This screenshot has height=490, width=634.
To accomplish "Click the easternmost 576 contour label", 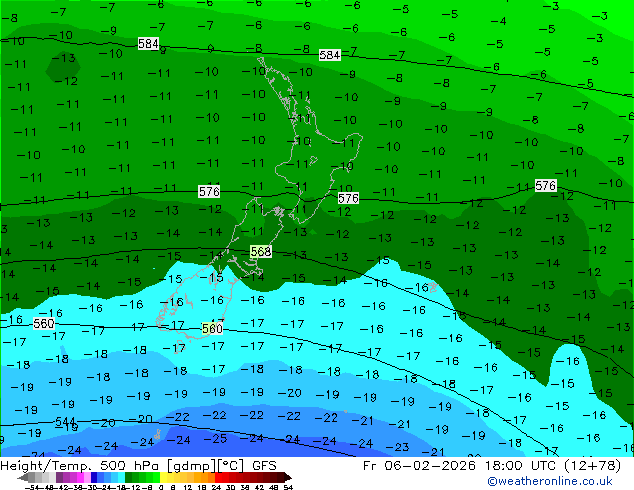I will (545, 186).
